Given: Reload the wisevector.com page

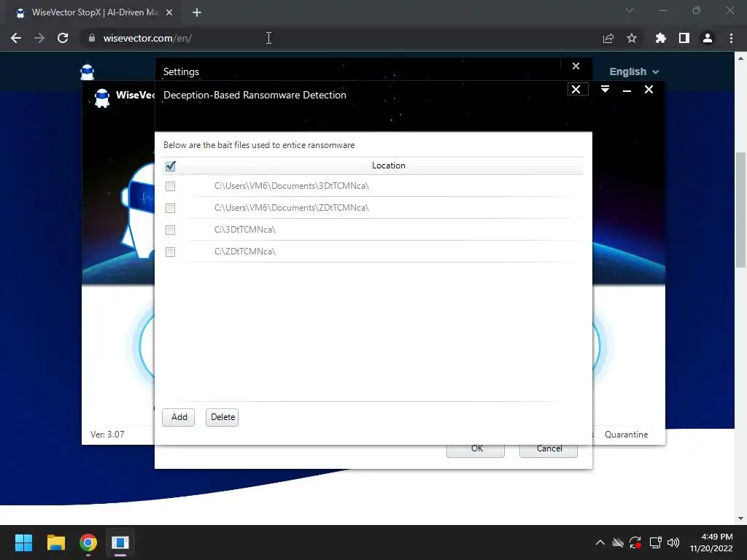Looking at the screenshot, I should (63, 38).
